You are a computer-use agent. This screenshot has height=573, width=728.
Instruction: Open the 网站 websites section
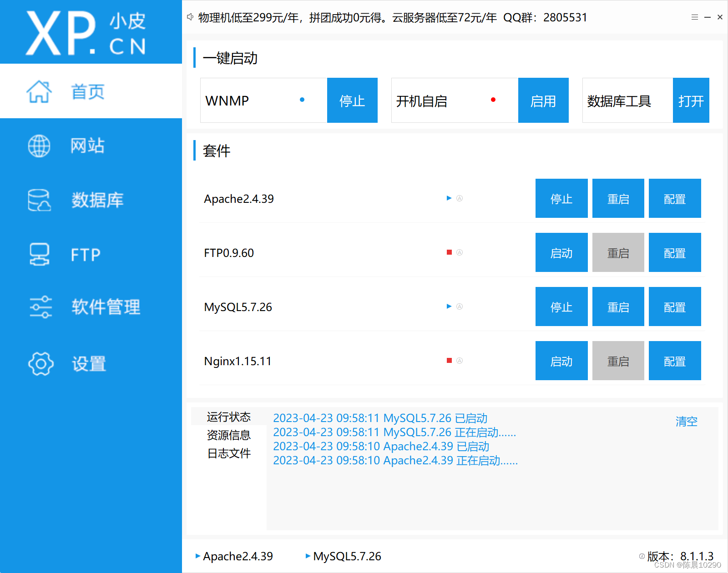(x=87, y=146)
